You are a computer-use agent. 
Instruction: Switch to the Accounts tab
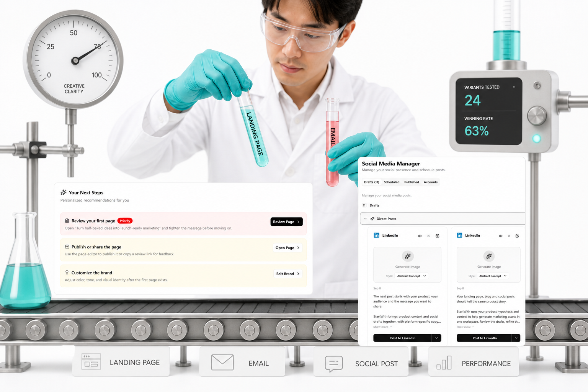tap(431, 182)
